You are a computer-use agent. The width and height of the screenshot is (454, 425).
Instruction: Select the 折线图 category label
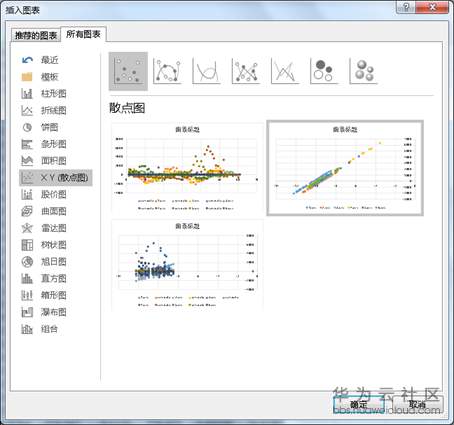pos(54,110)
